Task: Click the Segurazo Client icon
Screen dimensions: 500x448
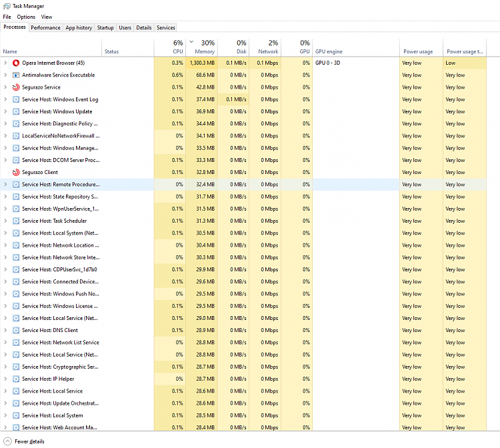Action: 16,172
